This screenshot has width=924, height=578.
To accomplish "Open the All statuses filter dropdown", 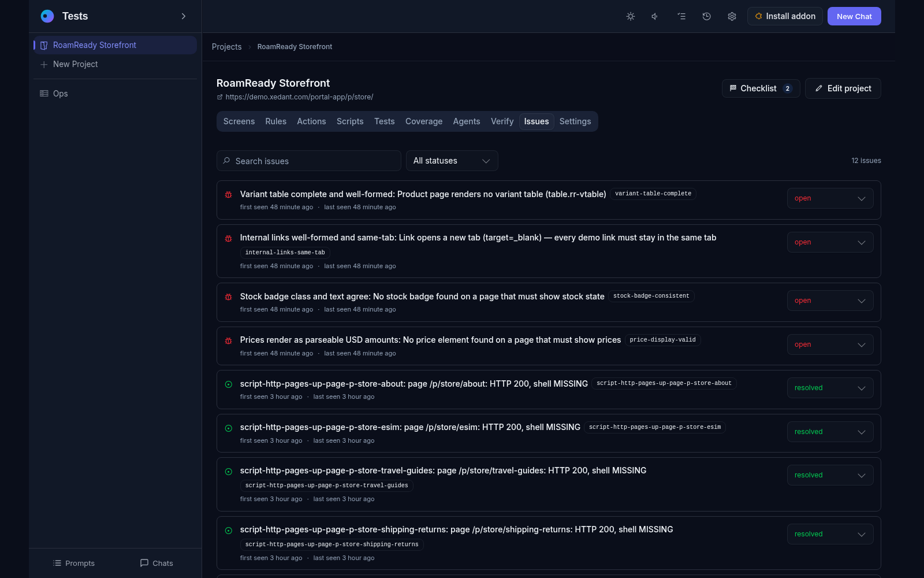I will pos(452,161).
